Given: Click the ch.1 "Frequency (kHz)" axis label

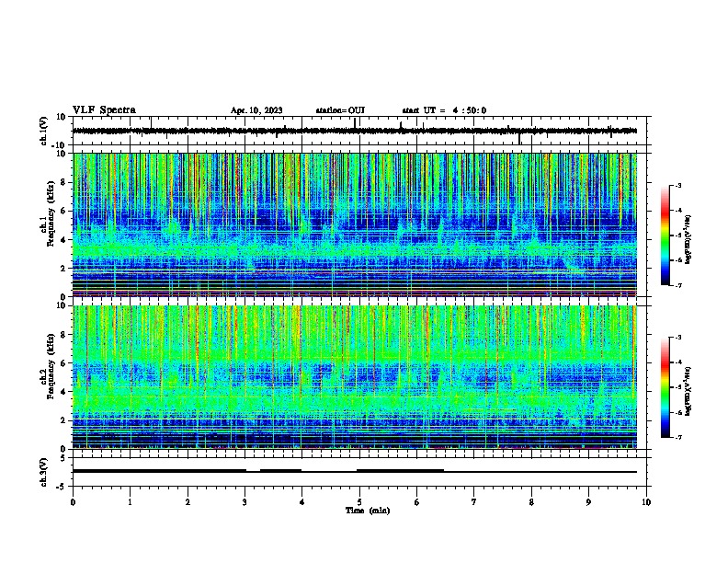Looking at the screenshot, I should click(x=50, y=214).
